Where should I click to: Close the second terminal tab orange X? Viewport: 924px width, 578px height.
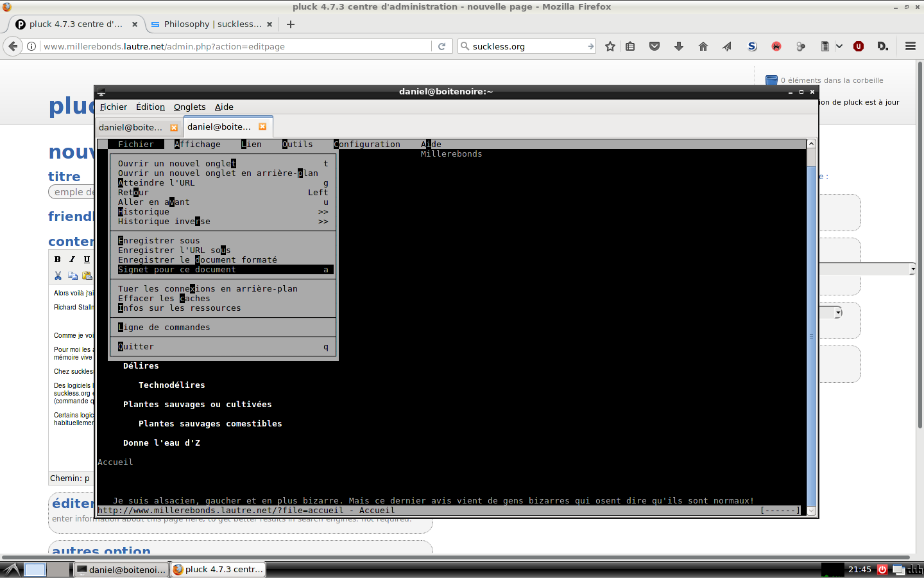pyautogui.click(x=262, y=127)
